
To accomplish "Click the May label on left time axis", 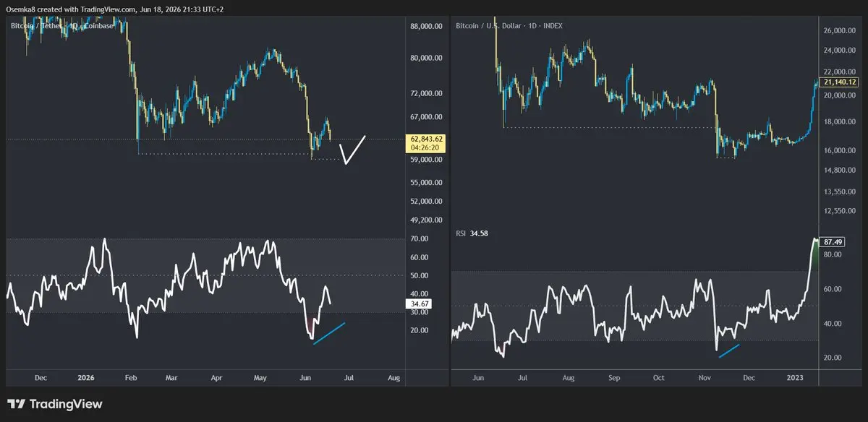I will tap(261, 377).
